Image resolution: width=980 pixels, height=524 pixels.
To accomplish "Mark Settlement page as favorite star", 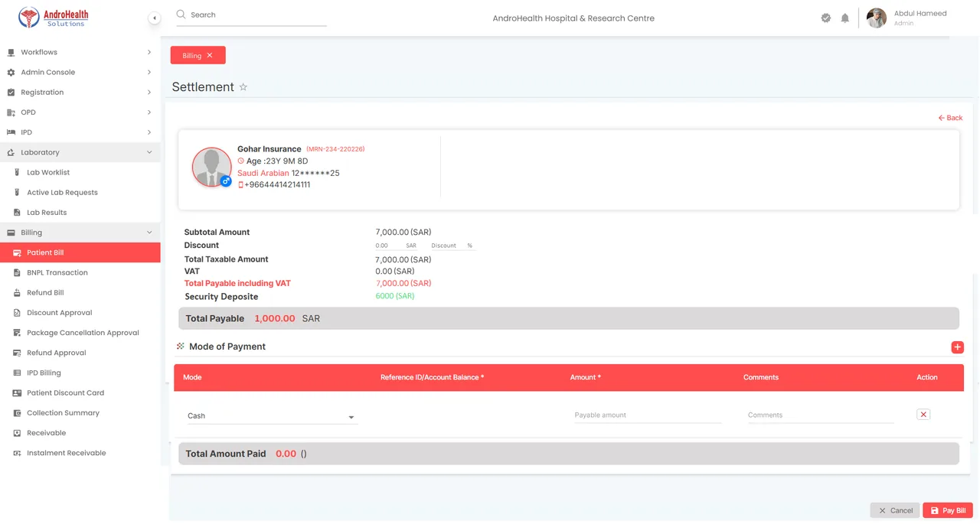I will 243,87.
